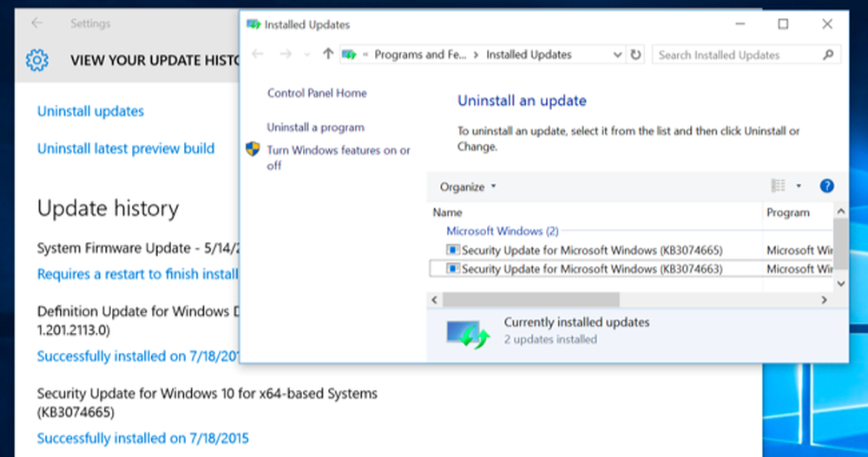Image resolution: width=868 pixels, height=457 pixels.
Task: Select Security Update KB3074665 in list
Action: point(630,250)
